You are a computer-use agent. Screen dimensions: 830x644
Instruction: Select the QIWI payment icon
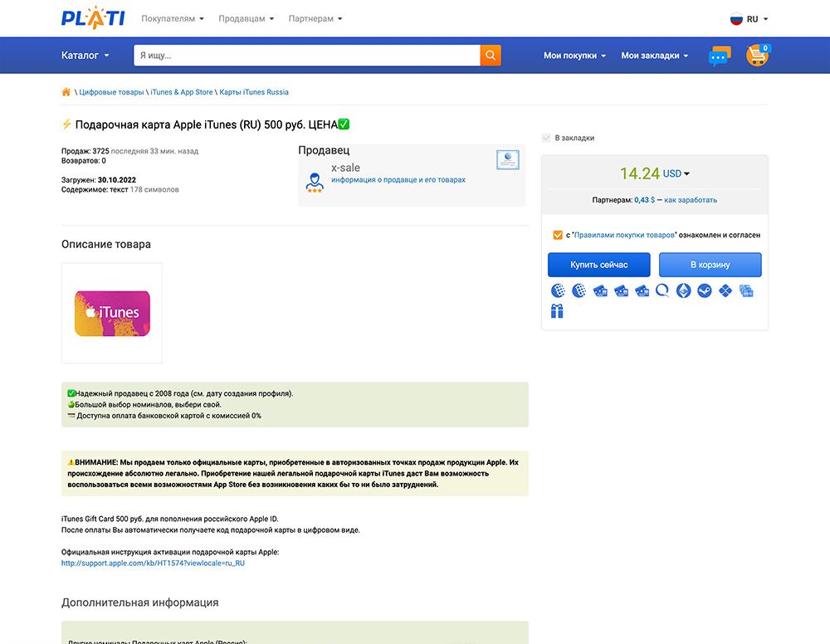[x=662, y=290]
